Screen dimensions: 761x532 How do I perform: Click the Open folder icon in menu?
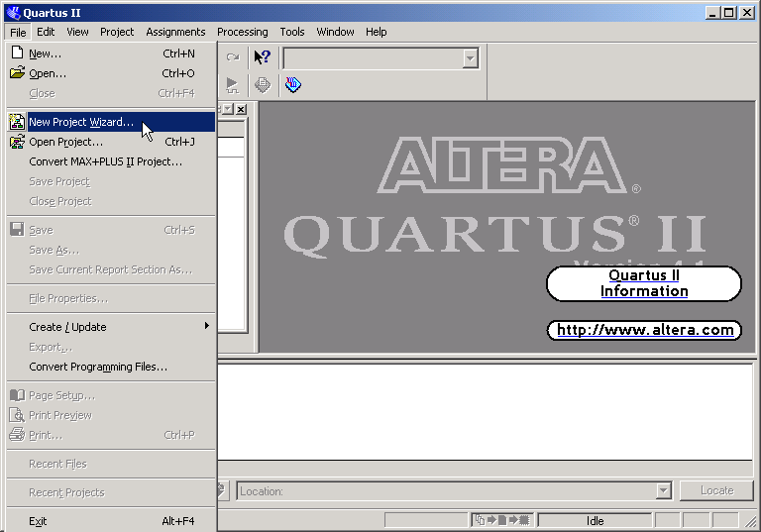click(x=17, y=72)
